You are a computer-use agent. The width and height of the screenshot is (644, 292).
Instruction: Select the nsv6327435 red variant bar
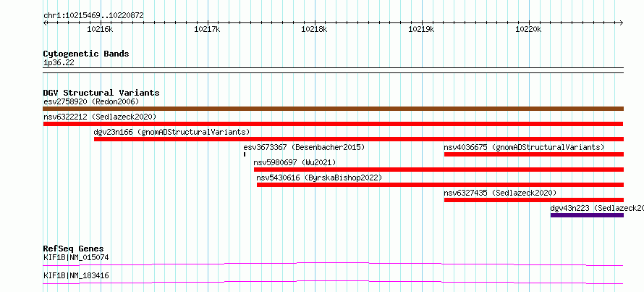click(x=534, y=200)
